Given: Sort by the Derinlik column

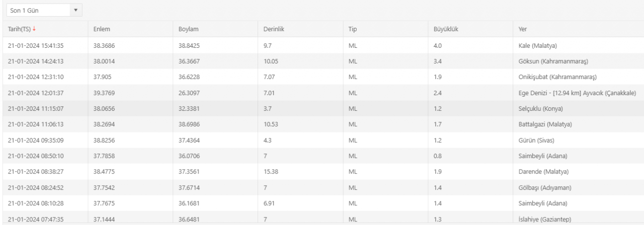Looking at the screenshot, I should pyautogui.click(x=274, y=29).
